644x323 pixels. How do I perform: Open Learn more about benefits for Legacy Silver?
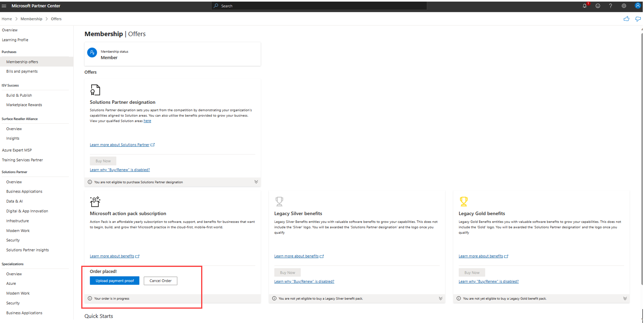[x=299, y=256]
